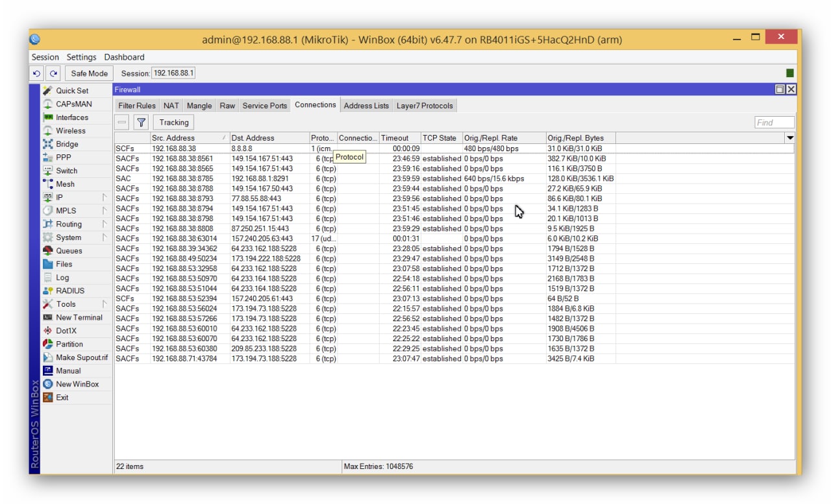This screenshot has width=831, height=504.
Task: Sort by Src. Address column header
Action: [190, 138]
